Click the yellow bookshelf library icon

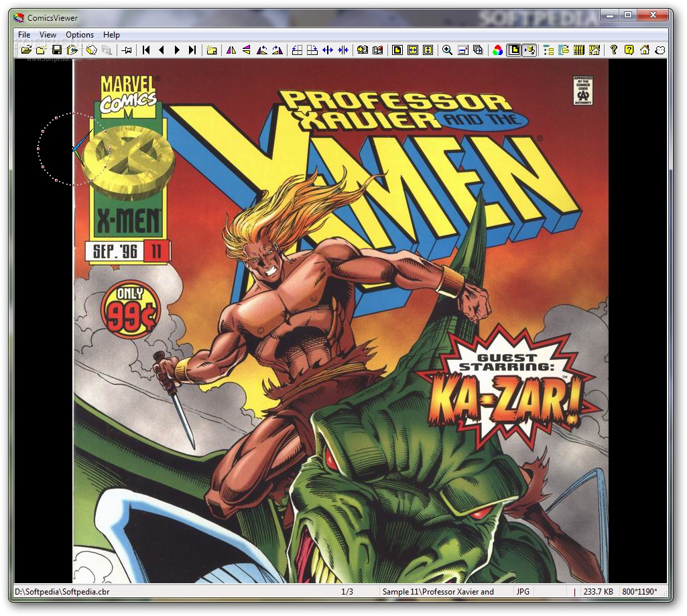579,50
